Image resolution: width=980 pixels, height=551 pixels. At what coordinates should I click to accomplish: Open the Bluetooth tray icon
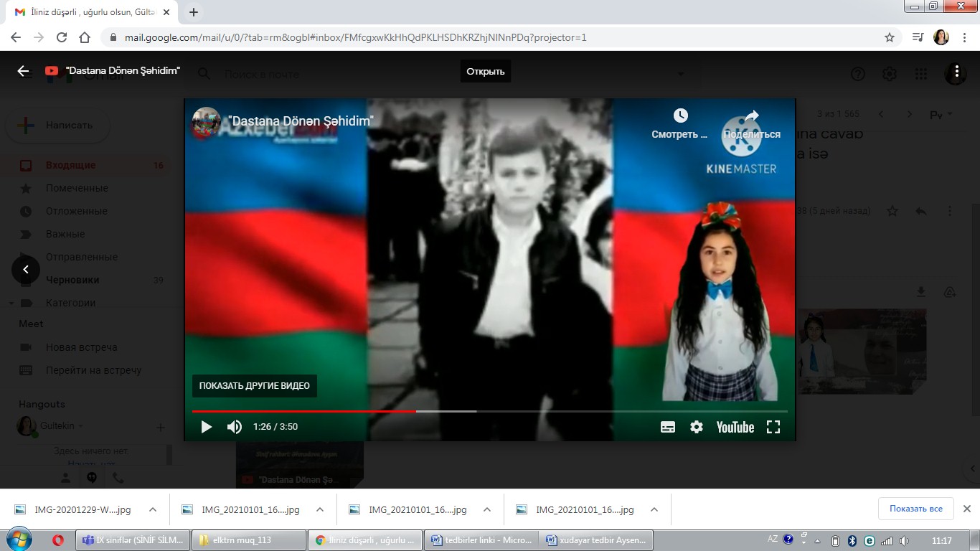pyautogui.click(x=852, y=541)
